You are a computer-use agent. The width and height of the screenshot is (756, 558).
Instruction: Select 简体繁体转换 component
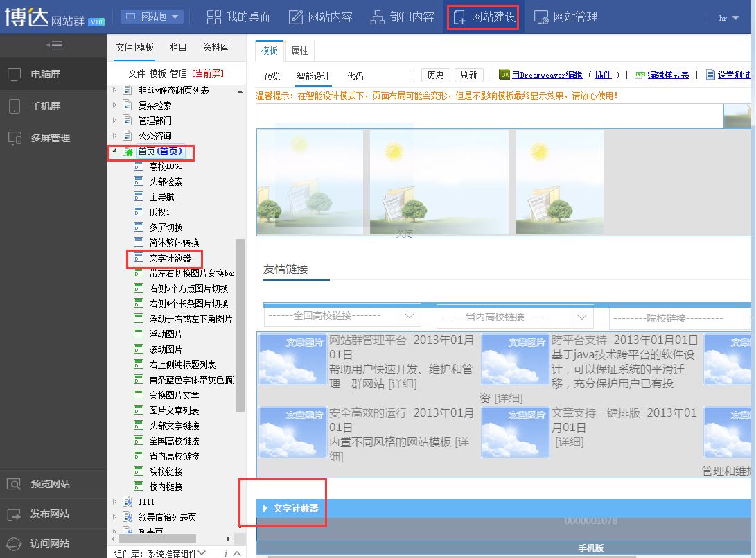[174, 243]
